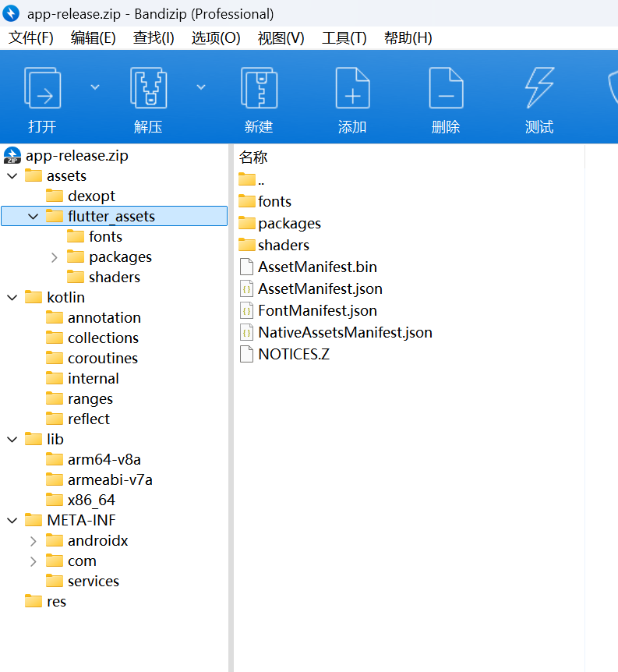Select the kotlin folder label
Image resolution: width=618 pixels, height=672 pixels.
(65, 298)
